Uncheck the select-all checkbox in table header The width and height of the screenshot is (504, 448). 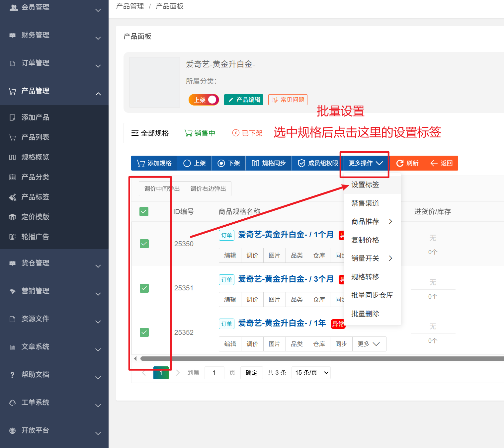(144, 211)
